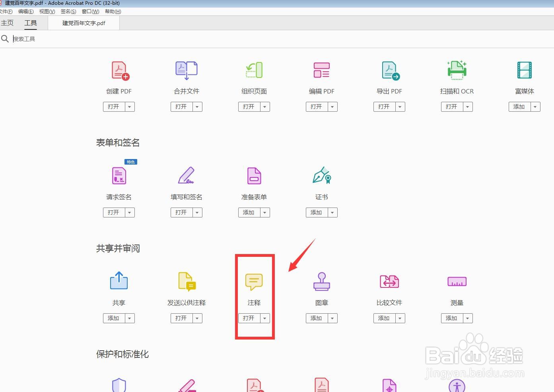Expand dropdown arrow next to 导出 PDF 打开
Viewport: 554px width, 392px height.
click(400, 107)
